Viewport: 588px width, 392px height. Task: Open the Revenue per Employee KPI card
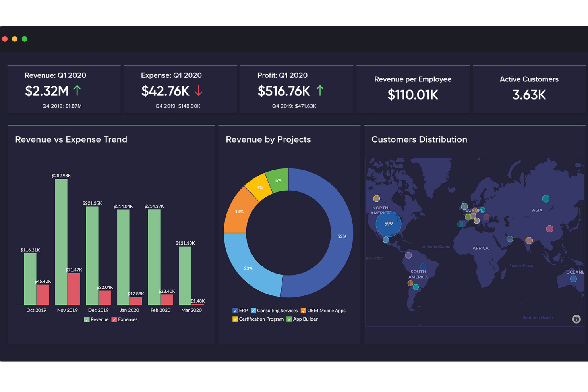[413, 89]
